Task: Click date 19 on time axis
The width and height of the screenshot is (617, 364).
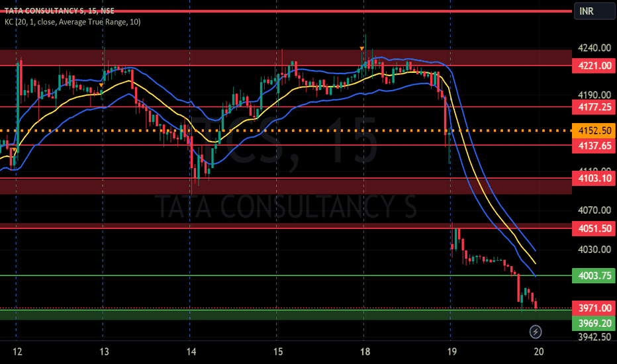Action: click(x=451, y=351)
